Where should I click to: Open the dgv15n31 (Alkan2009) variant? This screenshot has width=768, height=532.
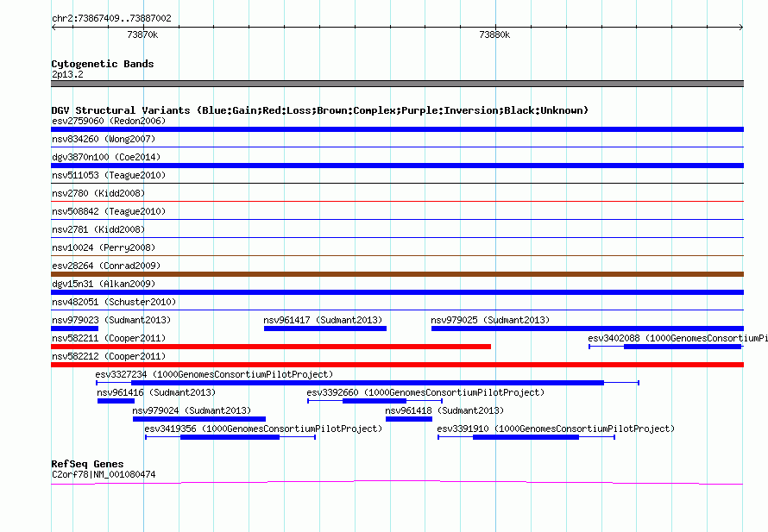coord(397,292)
